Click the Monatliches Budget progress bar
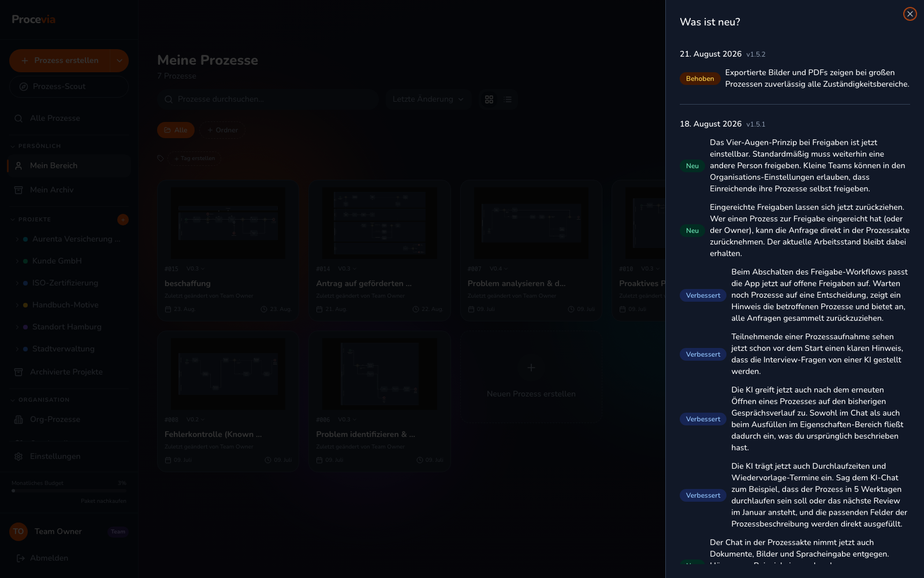Image resolution: width=924 pixels, height=578 pixels. coord(69,491)
